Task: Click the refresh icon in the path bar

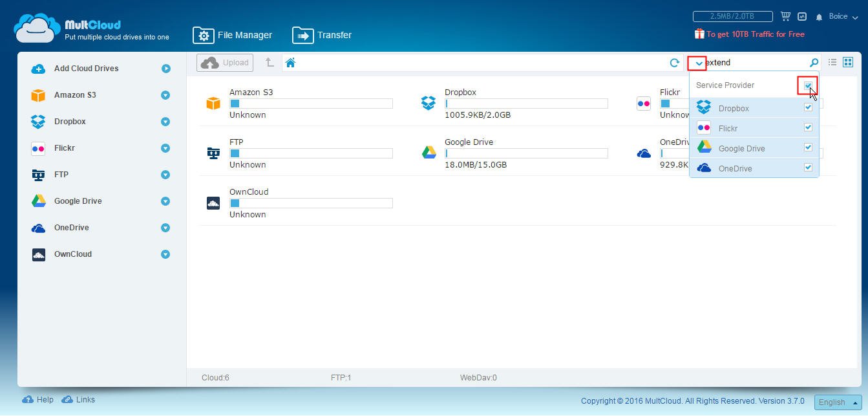Action: [x=674, y=63]
